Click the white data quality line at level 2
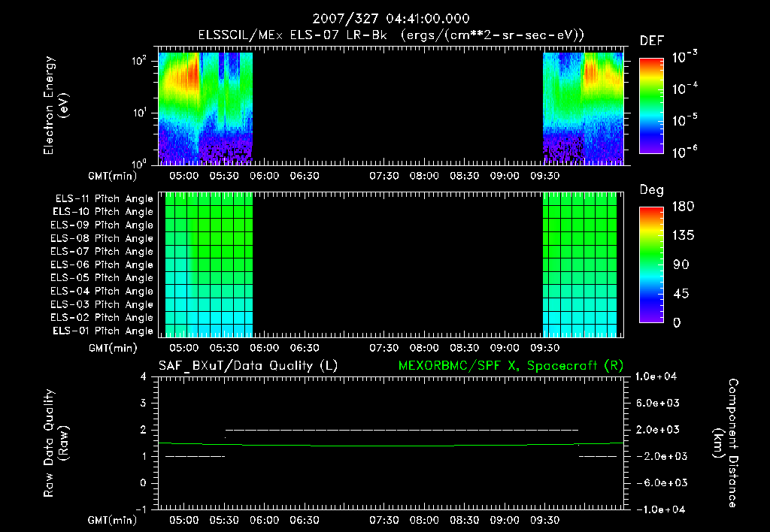The height and width of the screenshot is (532, 770). [402, 430]
